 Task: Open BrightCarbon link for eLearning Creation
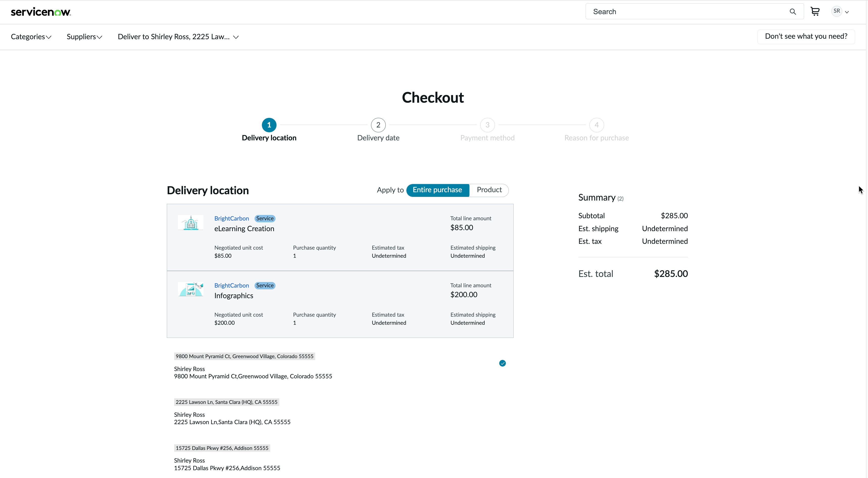[x=232, y=219]
